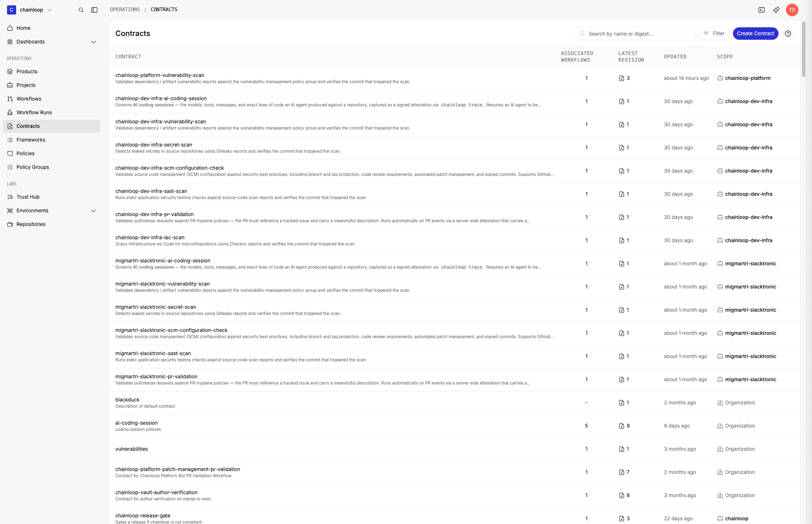Image resolution: width=812 pixels, height=524 pixels.
Task: Click the CONTRACTS breadcrumb text
Action: (x=164, y=10)
